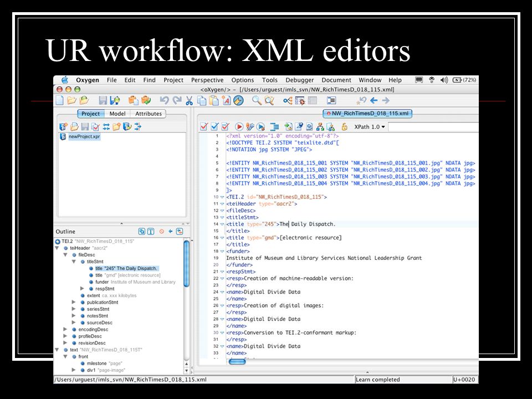This screenshot has height=399, width=532.
Task: Collapse the titleStmt node in Outline
Action: point(74,262)
